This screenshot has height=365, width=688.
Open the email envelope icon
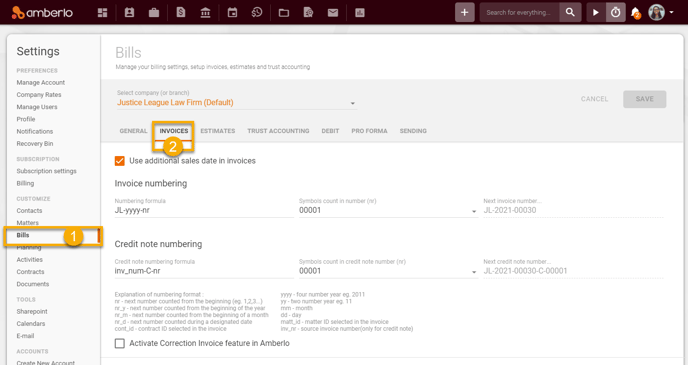pyautogui.click(x=333, y=13)
